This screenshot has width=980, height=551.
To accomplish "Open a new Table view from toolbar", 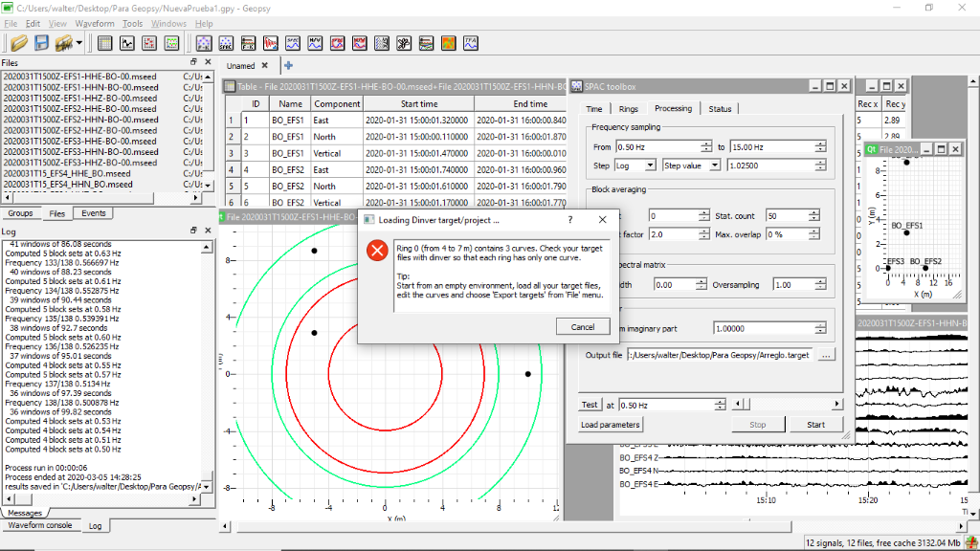I will click(x=104, y=43).
